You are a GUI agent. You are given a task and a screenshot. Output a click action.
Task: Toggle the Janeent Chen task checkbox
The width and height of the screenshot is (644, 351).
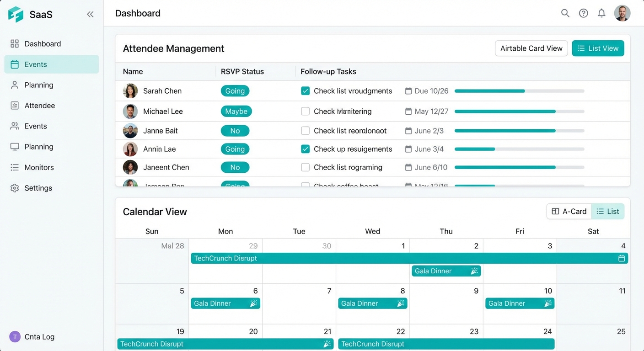305,167
